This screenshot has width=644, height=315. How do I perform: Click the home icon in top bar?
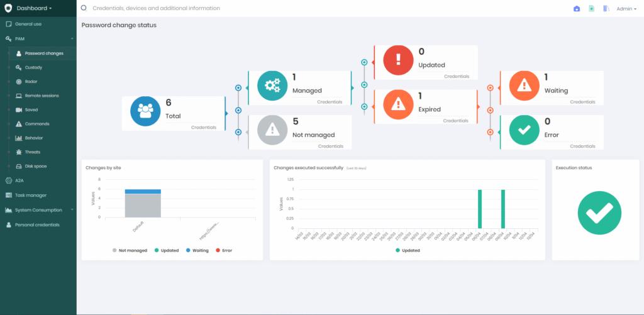[x=577, y=9]
